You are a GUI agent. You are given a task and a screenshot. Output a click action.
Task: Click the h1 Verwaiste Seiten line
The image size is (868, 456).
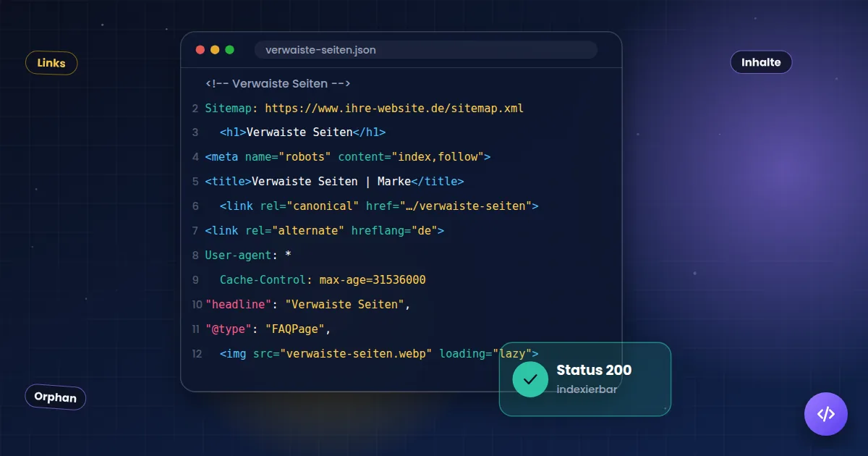[302, 132]
